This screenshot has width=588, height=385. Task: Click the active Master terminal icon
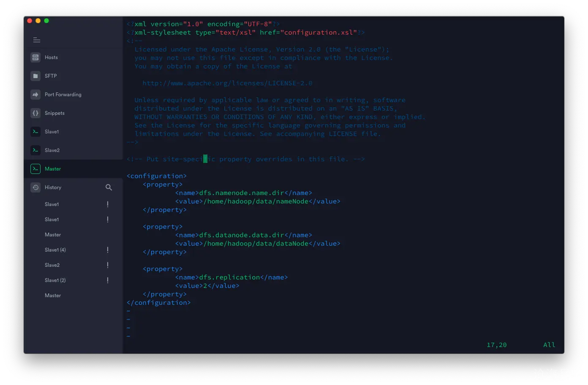(35, 169)
